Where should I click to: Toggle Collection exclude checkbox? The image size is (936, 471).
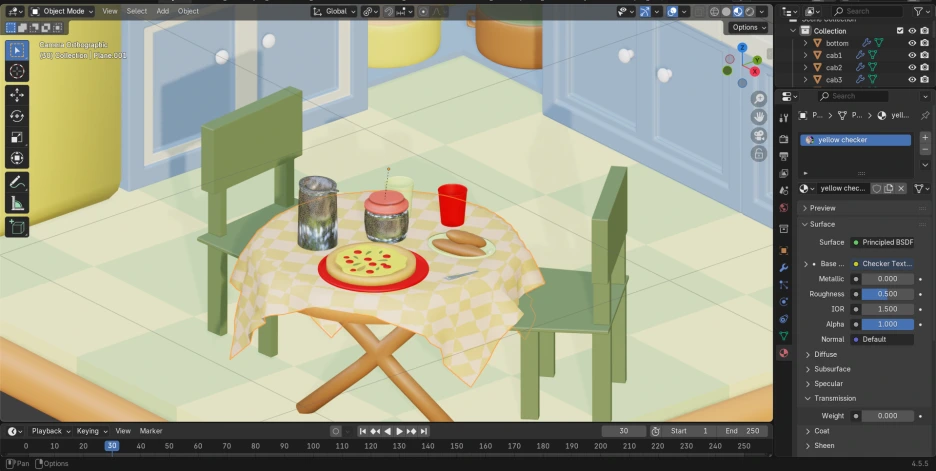[x=900, y=31]
